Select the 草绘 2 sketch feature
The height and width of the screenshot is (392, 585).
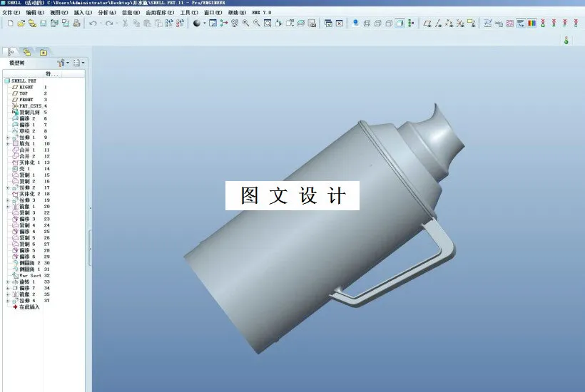click(x=24, y=131)
